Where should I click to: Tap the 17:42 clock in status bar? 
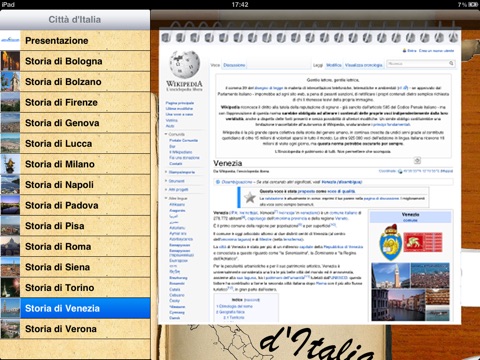coord(240,4)
